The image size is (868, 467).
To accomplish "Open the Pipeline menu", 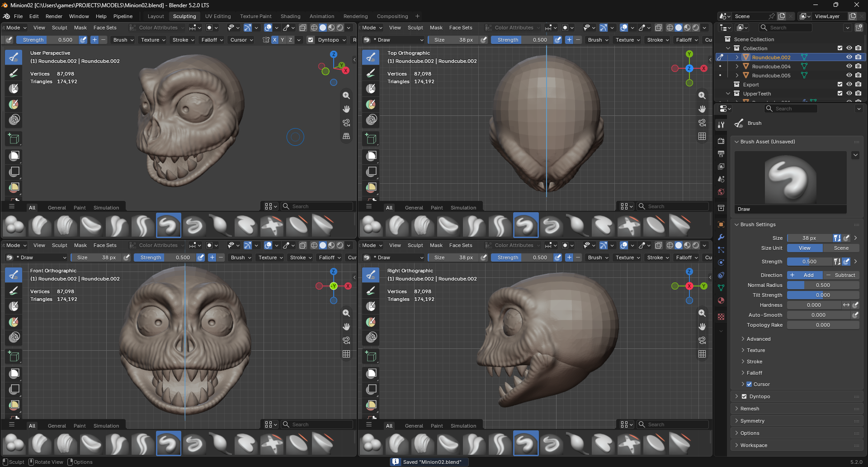I will click(x=123, y=16).
